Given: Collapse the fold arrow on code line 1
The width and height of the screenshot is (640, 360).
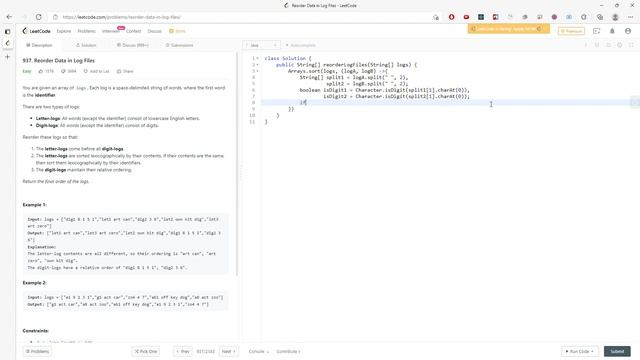Looking at the screenshot, I should 258,58.
